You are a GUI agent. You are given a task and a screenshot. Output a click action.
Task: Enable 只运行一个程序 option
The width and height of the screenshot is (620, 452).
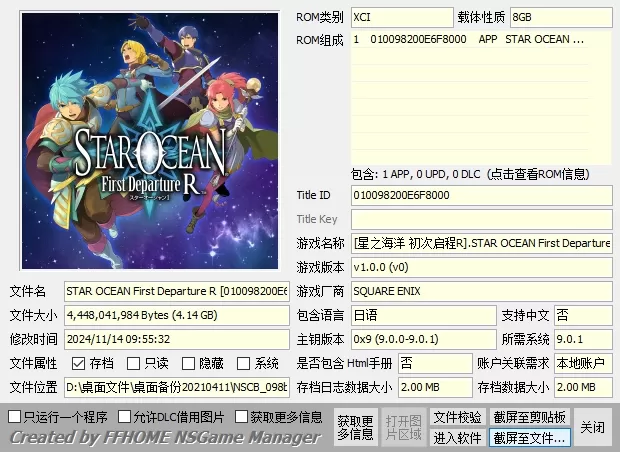tap(15, 416)
